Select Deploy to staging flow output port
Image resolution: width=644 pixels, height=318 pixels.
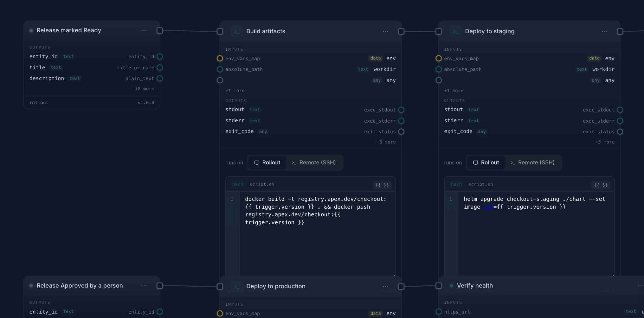620,32
